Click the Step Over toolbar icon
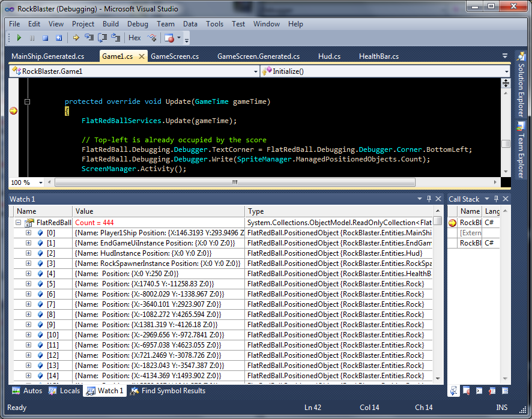The image size is (532, 419). pyautogui.click(x=103, y=38)
